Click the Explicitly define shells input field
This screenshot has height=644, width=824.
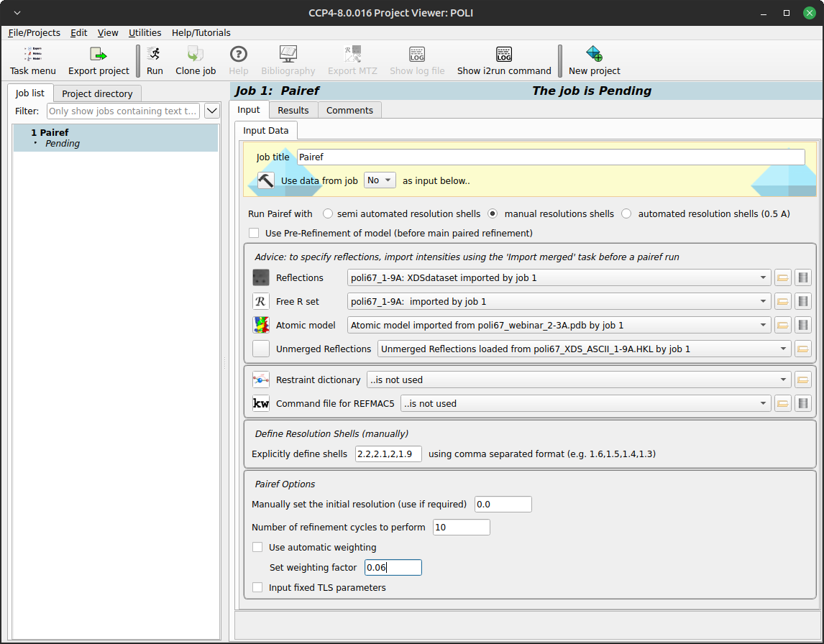[x=388, y=454]
